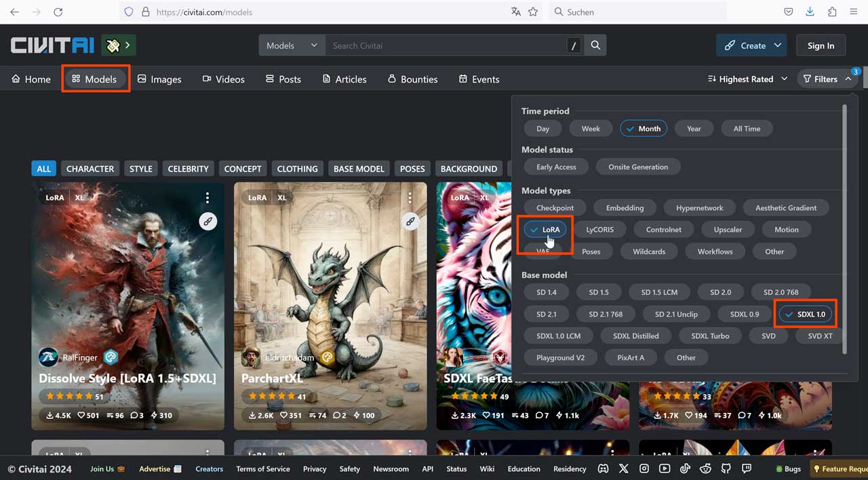Open the Articles tab
Viewport: 868px width, 480px height.
[x=344, y=79]
